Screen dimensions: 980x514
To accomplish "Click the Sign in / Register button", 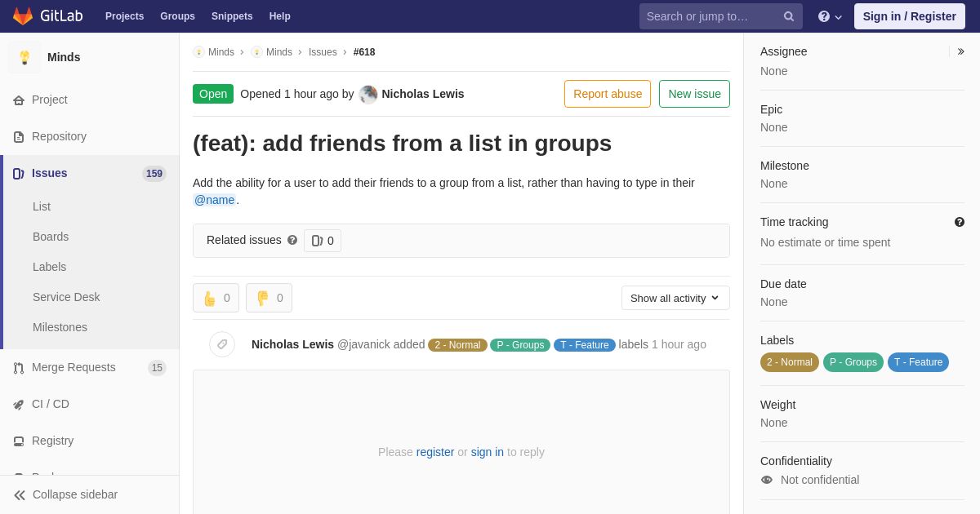I will click(x=910, y=16).
